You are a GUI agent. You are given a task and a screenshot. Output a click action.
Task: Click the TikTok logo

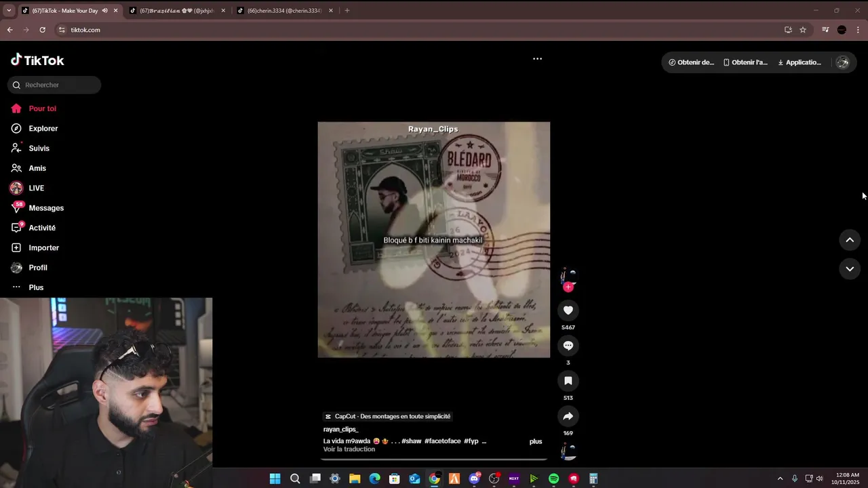(37, 60)
